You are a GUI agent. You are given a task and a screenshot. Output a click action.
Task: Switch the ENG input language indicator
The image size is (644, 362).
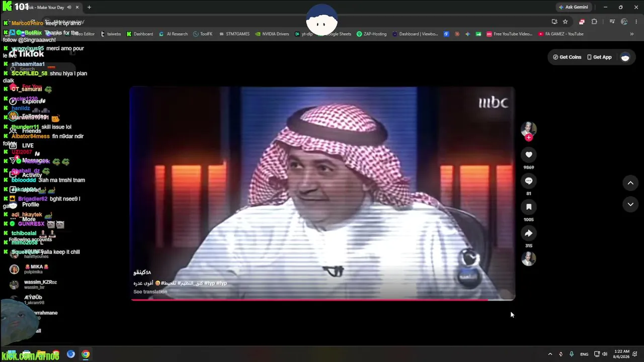(584, 354)
